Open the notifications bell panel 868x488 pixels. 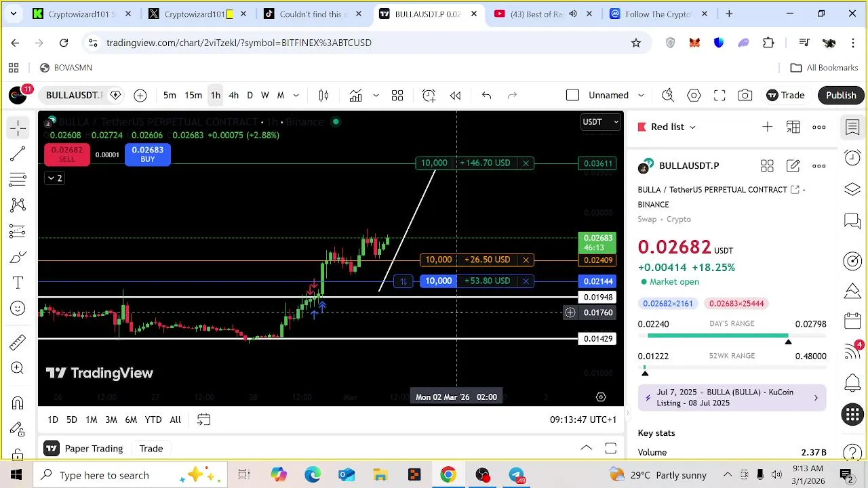pyautogui.click(x=852, y=384)
